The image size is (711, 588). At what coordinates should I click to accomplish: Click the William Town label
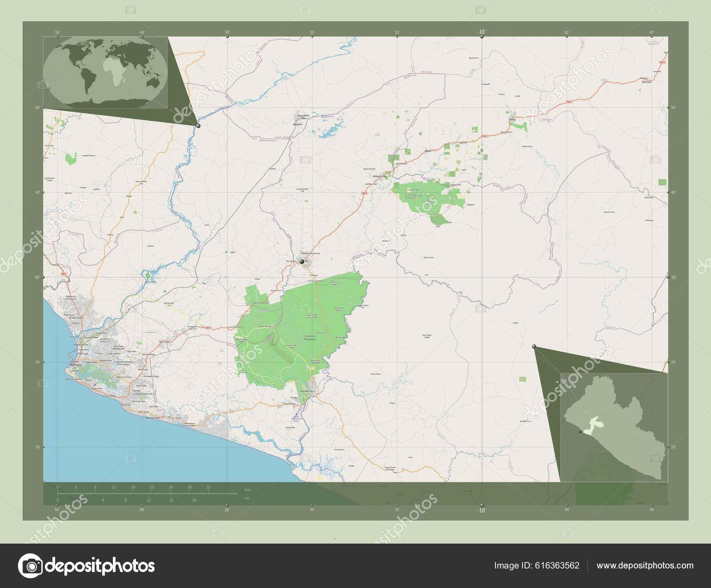[x=380, y=177]
